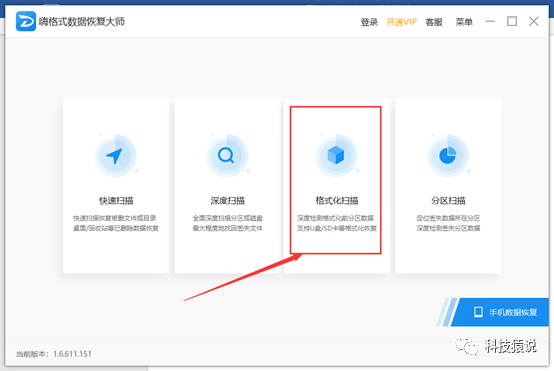Click the 格式化扫描 description text
This screenshot has width=554, height=371.
click(337, 223)
